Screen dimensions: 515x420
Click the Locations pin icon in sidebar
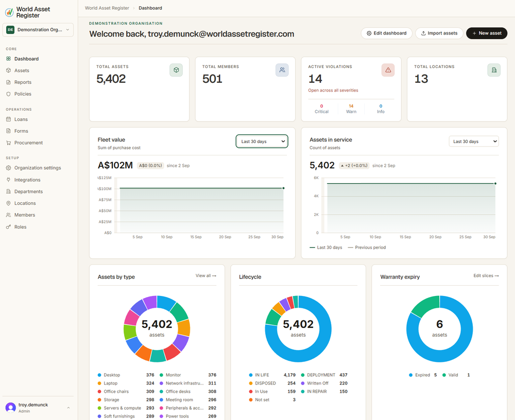[x=9, y=203]
